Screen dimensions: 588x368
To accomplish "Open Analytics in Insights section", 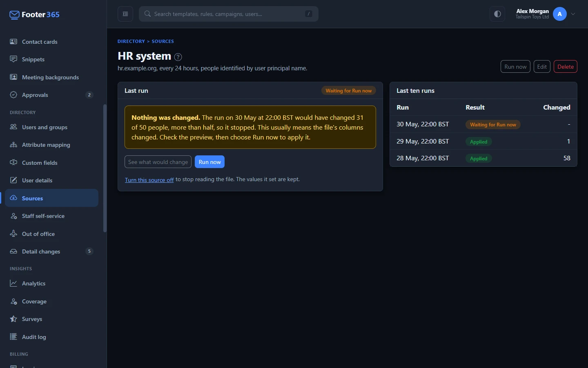I will (x=51, y=283).
